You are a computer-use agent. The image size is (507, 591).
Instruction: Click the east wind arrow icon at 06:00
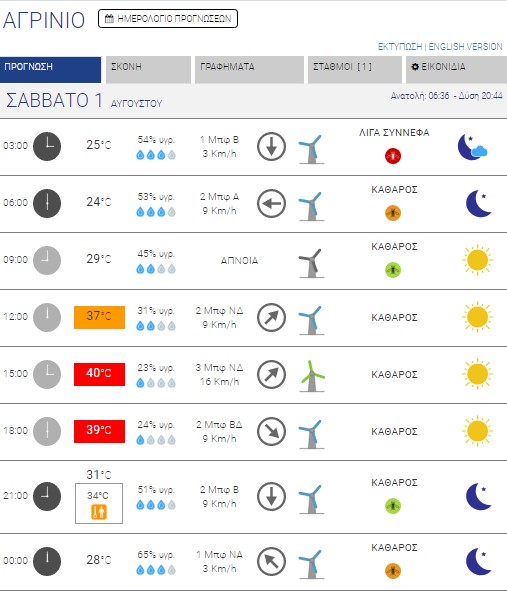(x=271, y=204)
